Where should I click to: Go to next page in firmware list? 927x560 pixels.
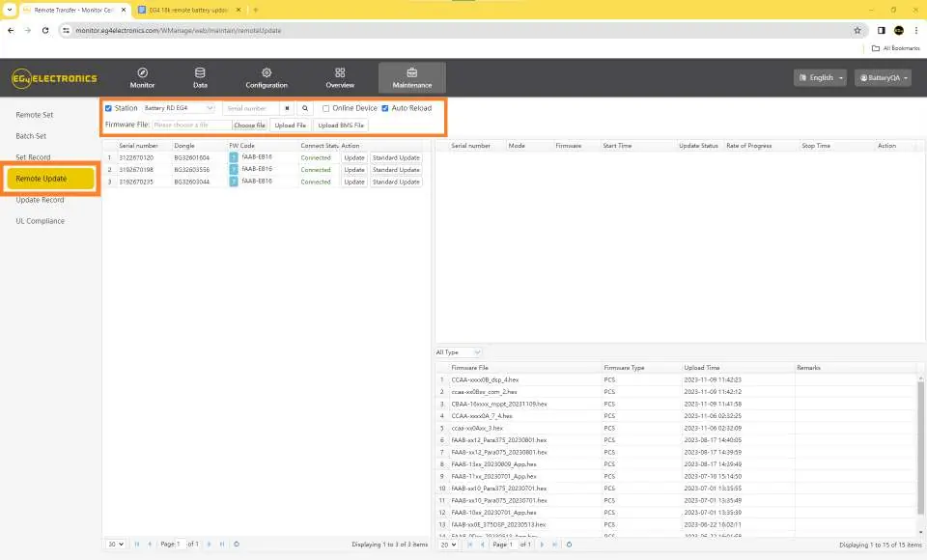click(x=542, y=545)
